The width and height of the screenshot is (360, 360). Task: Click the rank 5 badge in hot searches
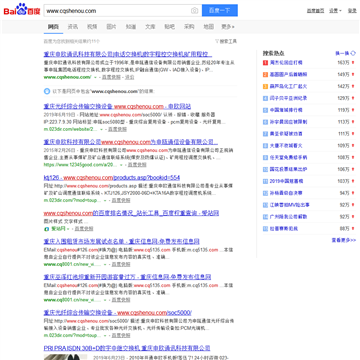point(265,110)
